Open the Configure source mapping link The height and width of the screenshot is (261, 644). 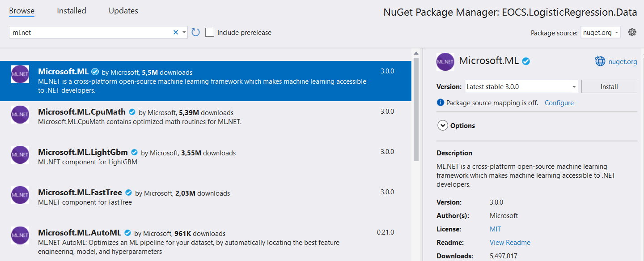click(559, 103)
